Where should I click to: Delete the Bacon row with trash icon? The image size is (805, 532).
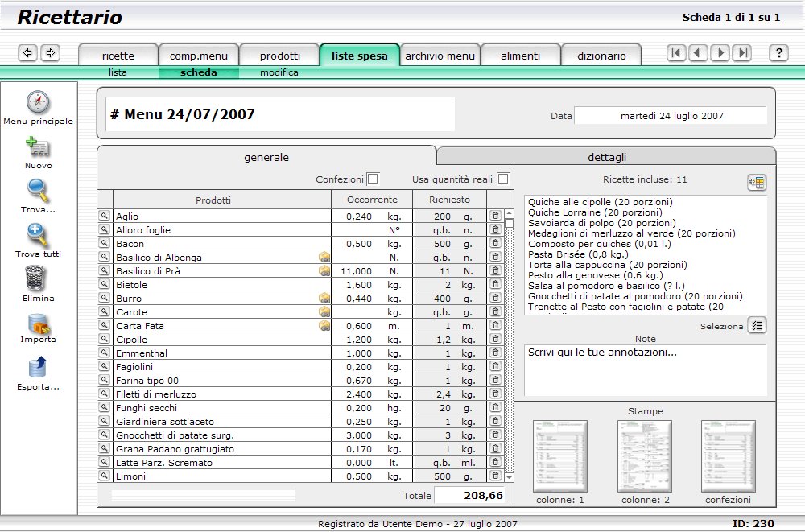(x=495, y=243)
